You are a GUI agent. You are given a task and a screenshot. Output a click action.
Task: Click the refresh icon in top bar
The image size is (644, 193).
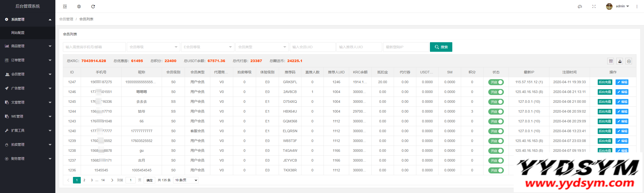pos(93,7)
